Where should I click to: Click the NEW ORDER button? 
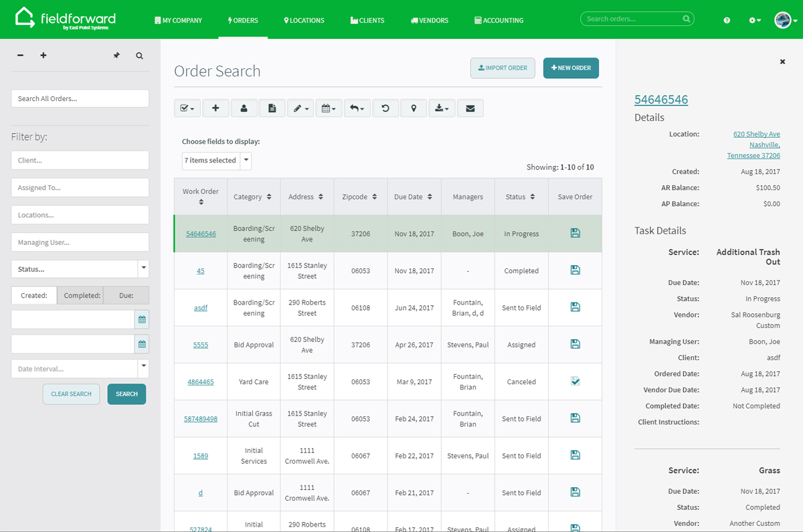point(571,68)
